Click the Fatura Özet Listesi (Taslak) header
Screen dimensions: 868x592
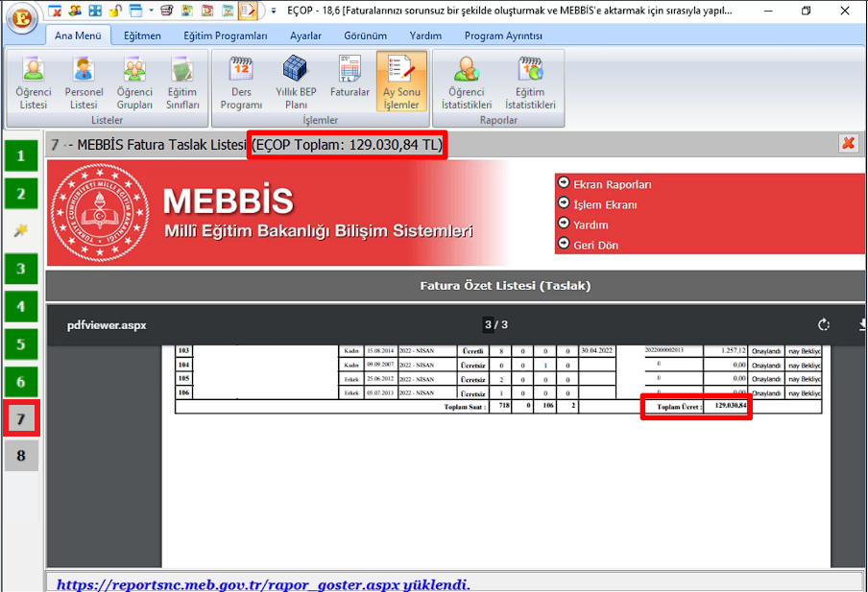pos(505,286)
